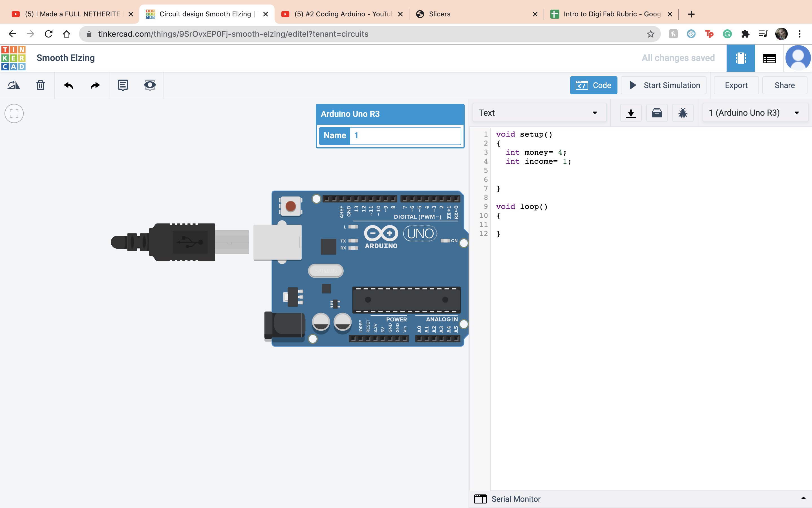Go forward in browser history
812x508 pixels.
pyautogui.click(x=30, y=34)
